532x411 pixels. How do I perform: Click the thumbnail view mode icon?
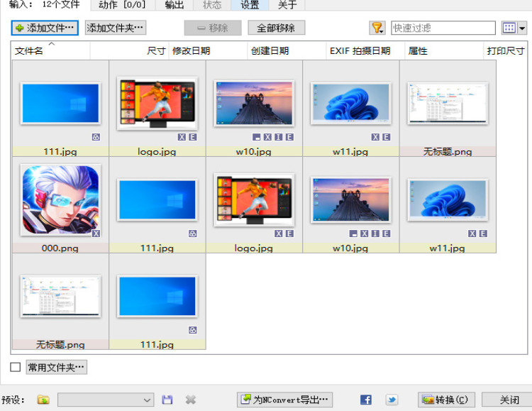509,28
